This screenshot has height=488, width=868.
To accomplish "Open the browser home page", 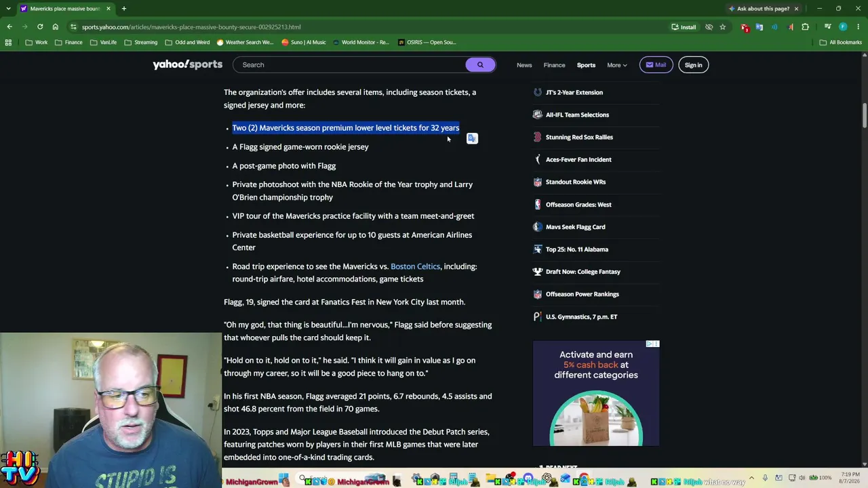I will tap(56, 27).
